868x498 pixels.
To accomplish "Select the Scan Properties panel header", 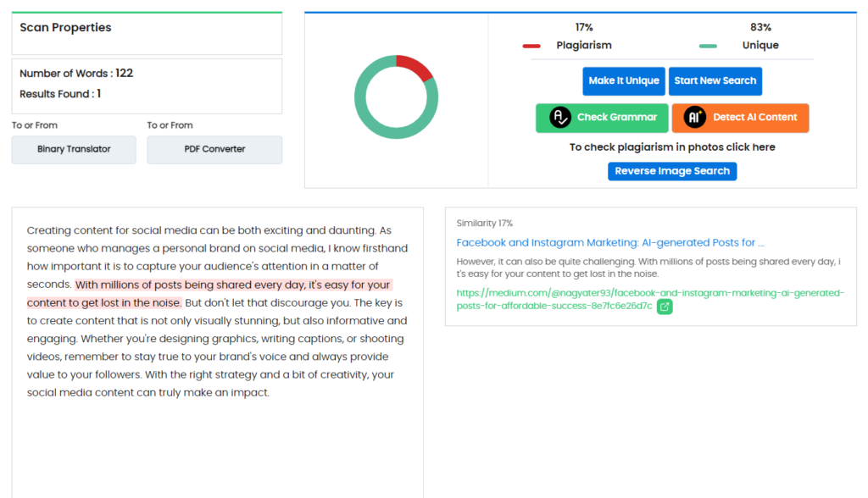I will click(65, 27).
